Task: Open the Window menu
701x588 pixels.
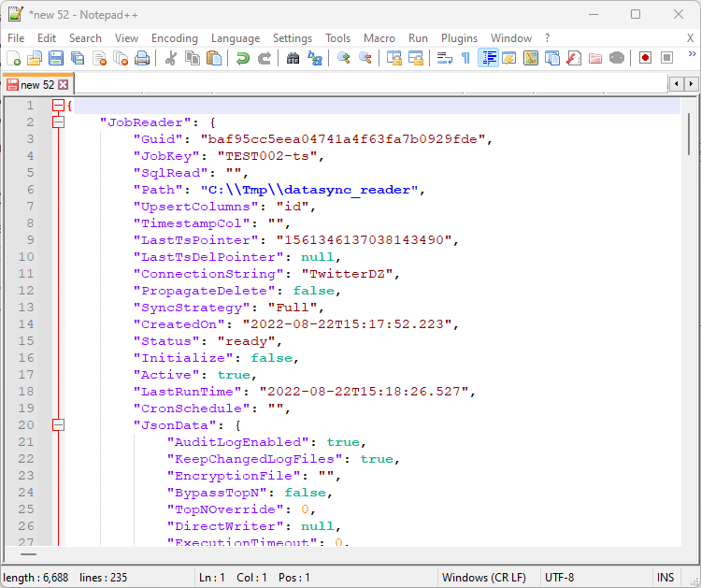Action: point(511,38)
